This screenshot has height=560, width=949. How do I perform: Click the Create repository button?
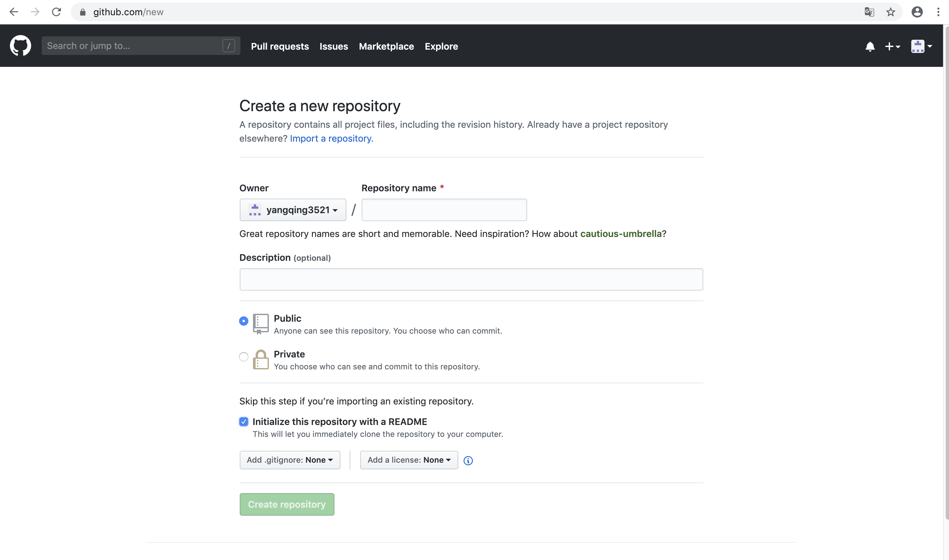pyautogui.click(x=286, y=504)
